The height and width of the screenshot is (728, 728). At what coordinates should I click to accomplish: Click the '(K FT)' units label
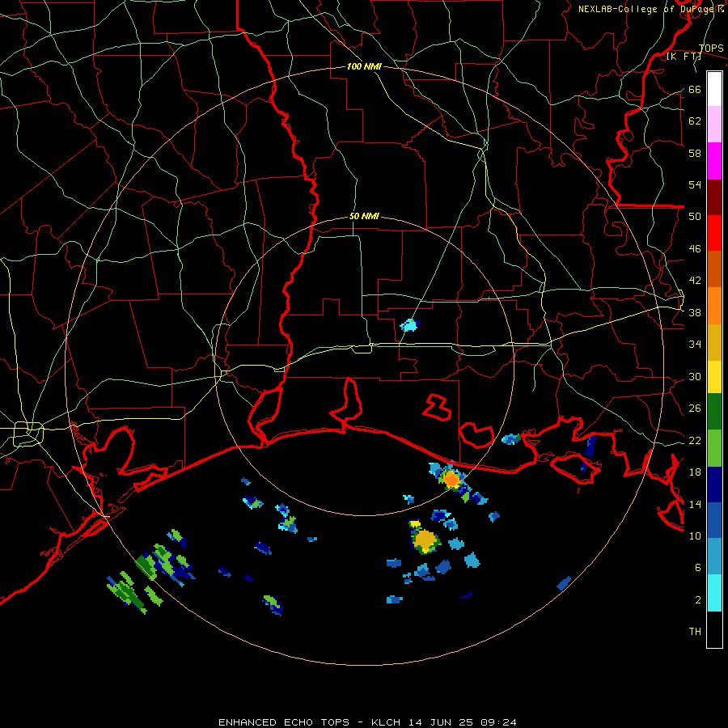coord(684,56)
